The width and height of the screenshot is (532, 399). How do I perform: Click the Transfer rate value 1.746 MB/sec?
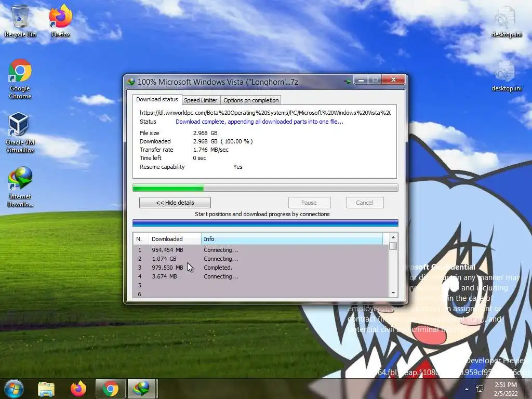pyautogui.click(x=211, y=150)
